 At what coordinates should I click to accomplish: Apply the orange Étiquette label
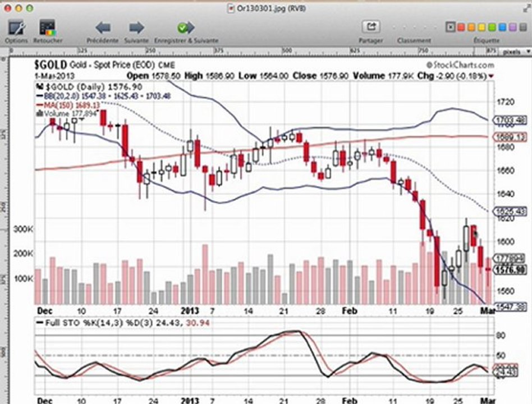click(x=471, y=27)
